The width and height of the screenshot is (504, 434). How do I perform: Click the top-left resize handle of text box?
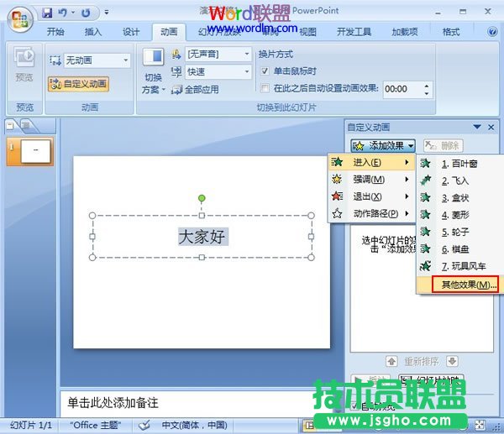click(x=92, y=215)
